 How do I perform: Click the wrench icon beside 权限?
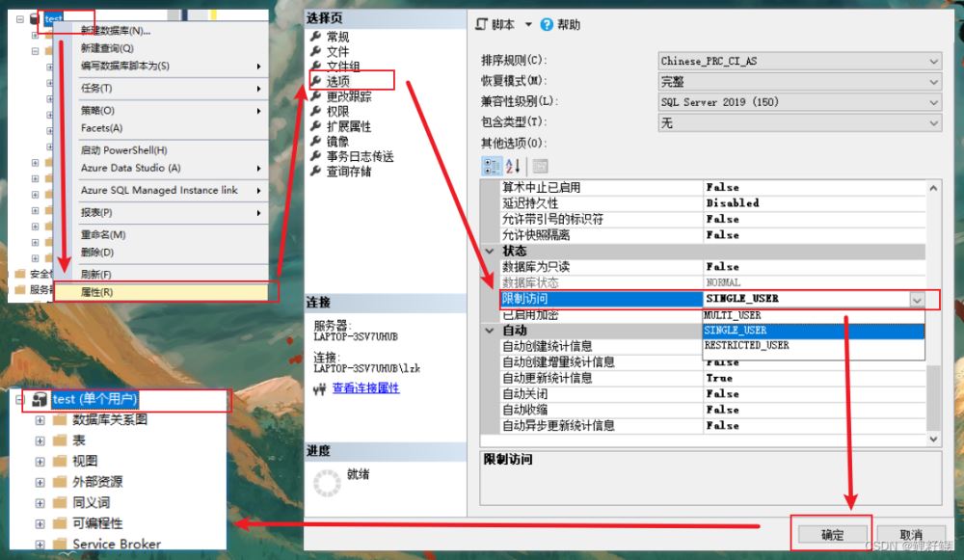(315, 111)
